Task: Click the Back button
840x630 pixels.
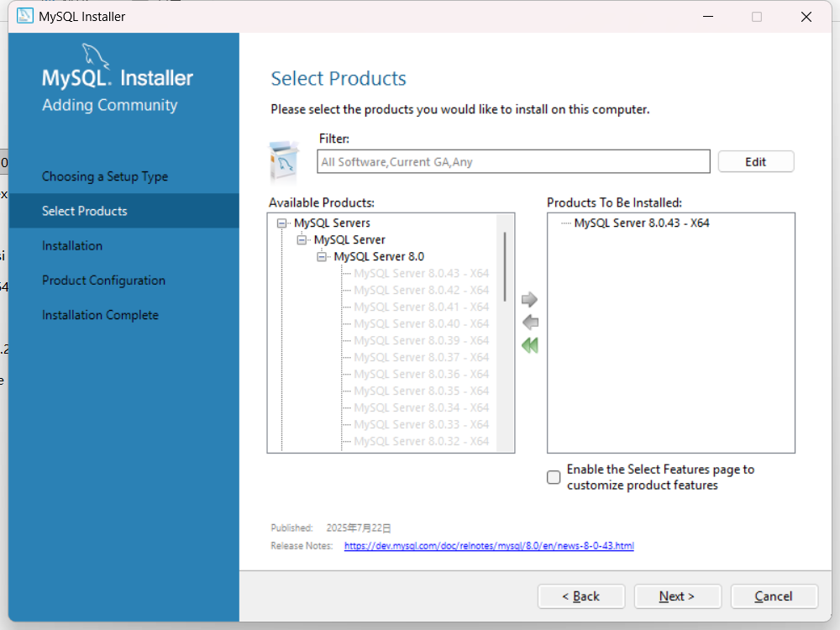Action: click(581, 596)
